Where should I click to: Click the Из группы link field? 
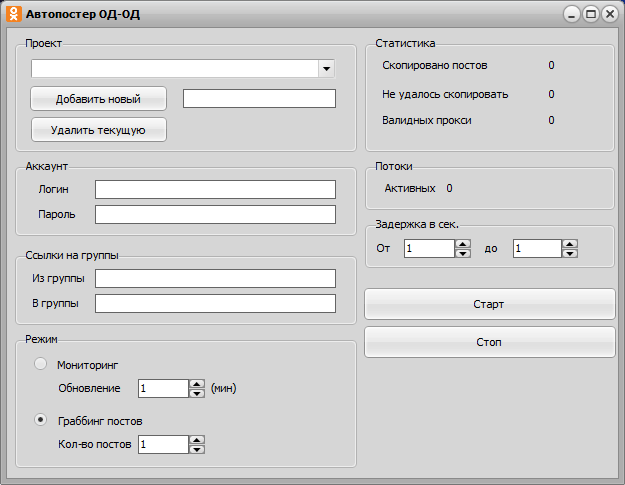pos(215,278)
